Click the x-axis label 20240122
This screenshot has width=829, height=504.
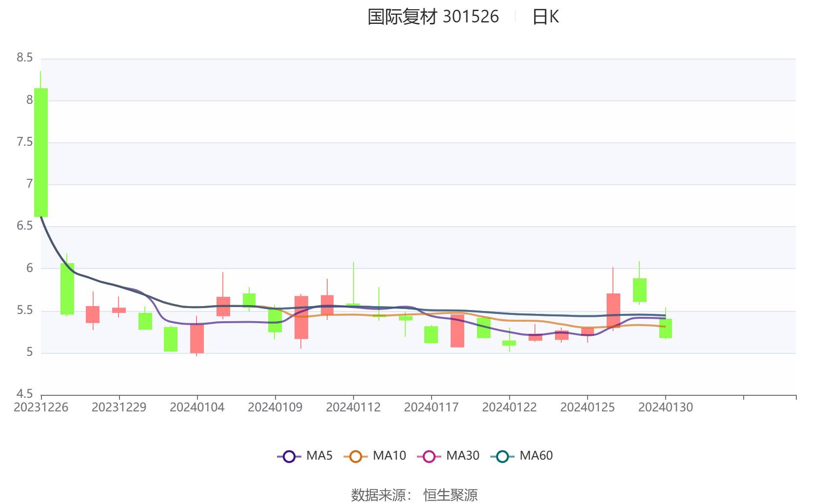click(509, 407)
